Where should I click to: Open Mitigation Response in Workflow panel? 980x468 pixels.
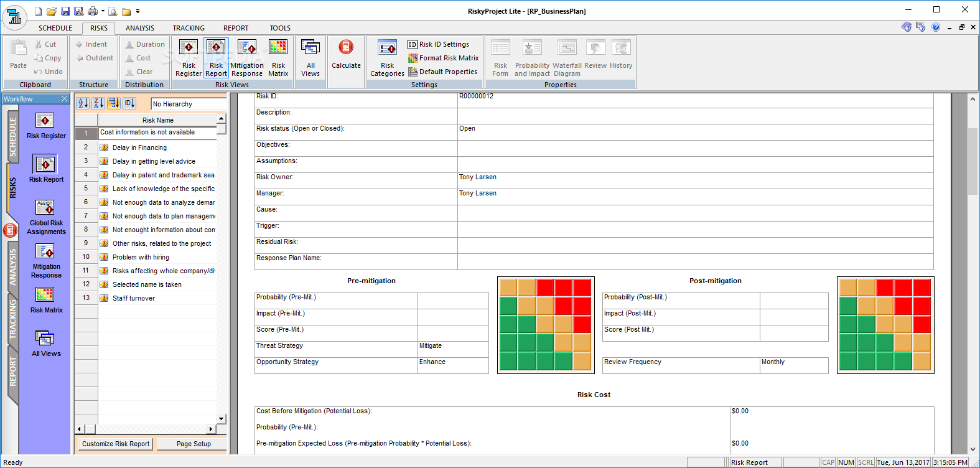[46, 261]
